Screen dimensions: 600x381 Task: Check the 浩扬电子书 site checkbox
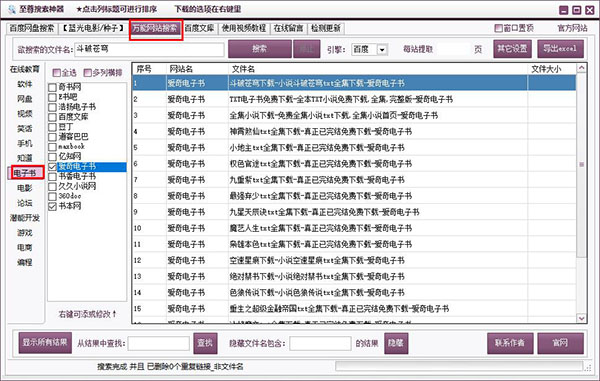(52, 107)
